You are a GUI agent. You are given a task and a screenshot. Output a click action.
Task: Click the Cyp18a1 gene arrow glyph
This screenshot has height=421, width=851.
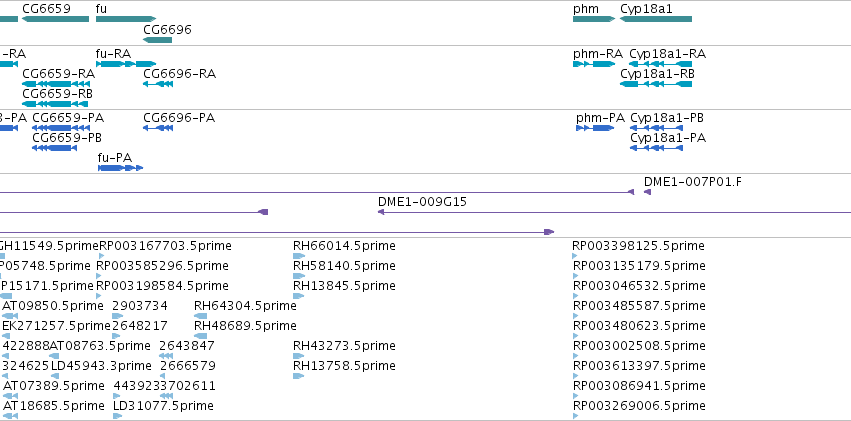pos(656,19)
